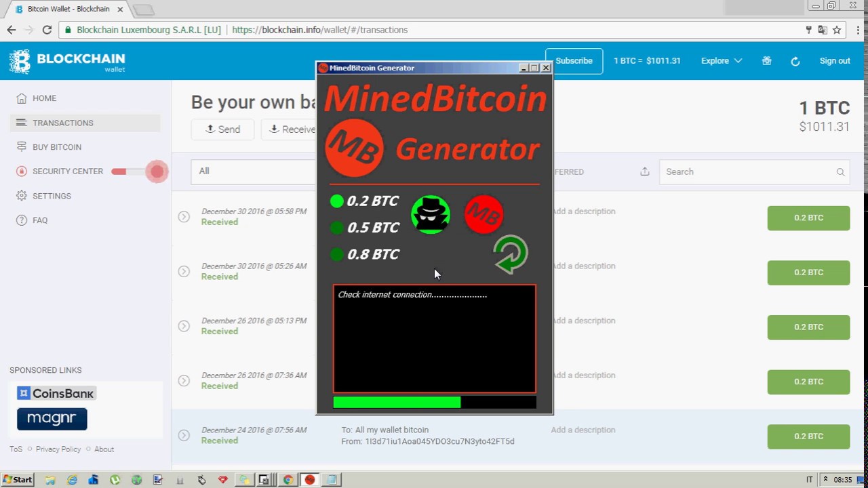868x488 pixels.
Task: Click the transactions Search field
Action: point(755,172)
